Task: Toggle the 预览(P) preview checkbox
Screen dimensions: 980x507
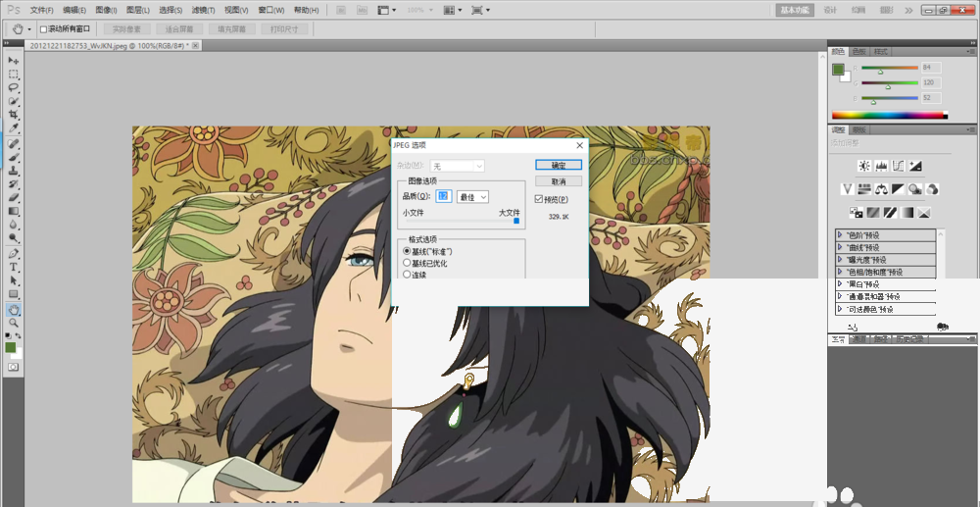Action: click(x=539, y=199)
